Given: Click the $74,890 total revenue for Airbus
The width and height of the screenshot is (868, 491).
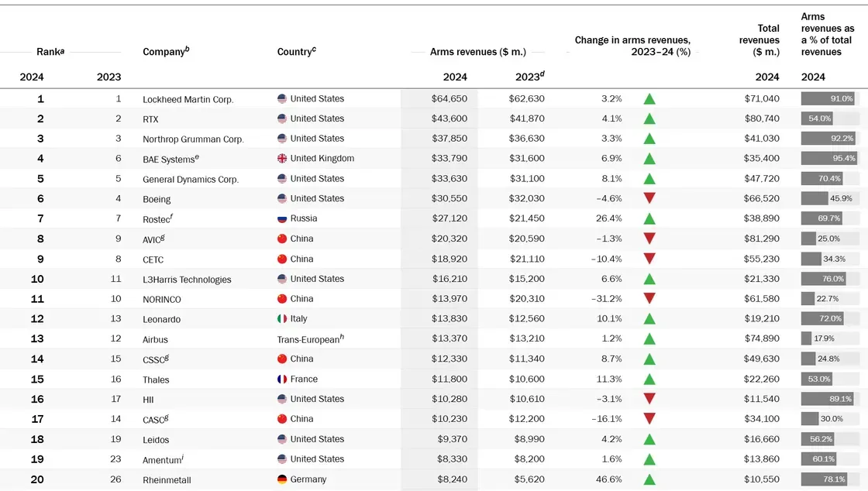Looking at the screenshot, I should (762, 338).
